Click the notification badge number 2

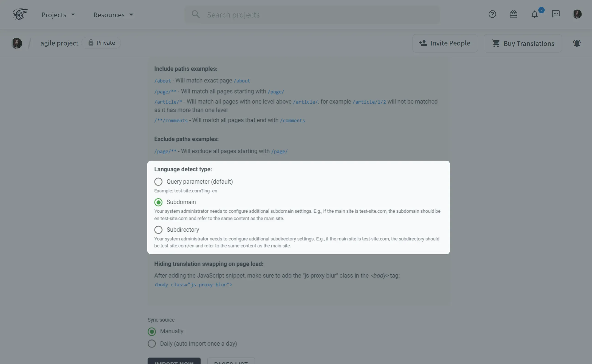541,9
